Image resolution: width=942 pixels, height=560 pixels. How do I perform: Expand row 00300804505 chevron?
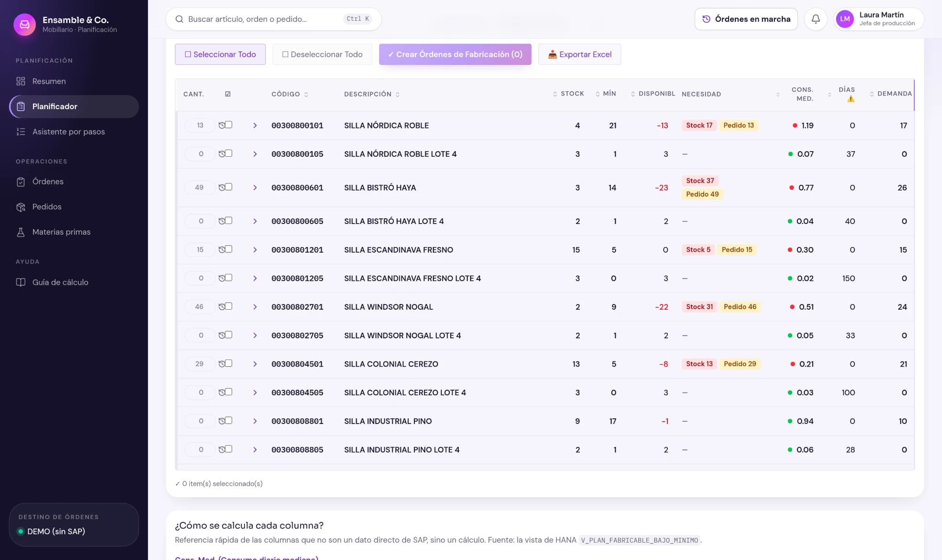[x=255, y=392]
